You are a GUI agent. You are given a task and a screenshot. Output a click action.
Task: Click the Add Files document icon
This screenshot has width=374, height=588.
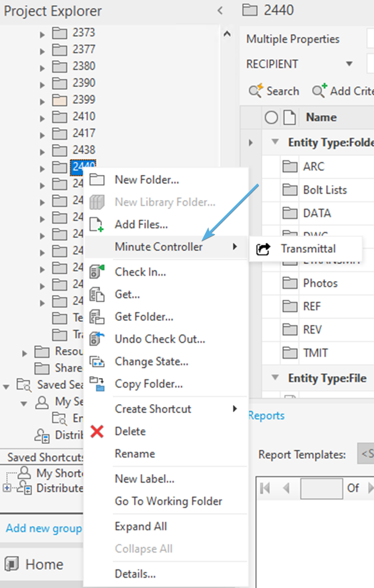[97, 225]
